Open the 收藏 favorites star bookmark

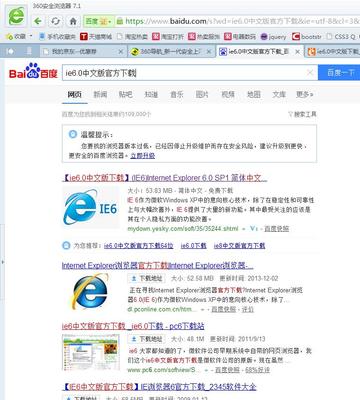pyautogui.click(x=16, y=36)
